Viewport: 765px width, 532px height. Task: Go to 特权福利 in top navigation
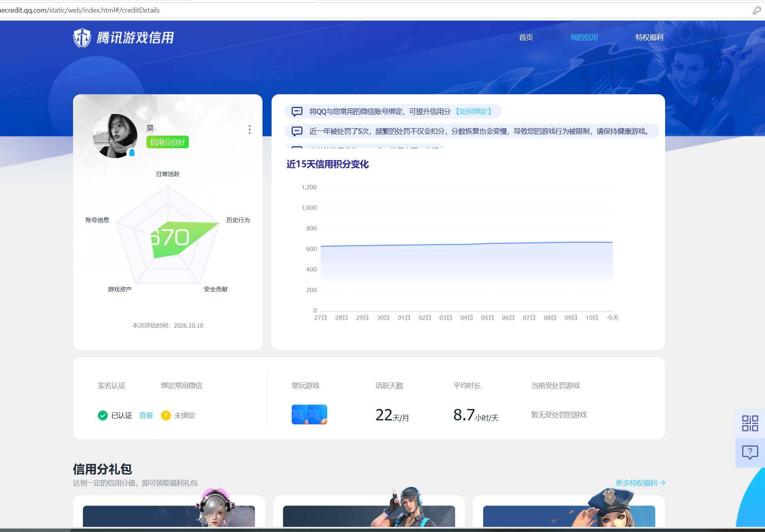(649, 37)
